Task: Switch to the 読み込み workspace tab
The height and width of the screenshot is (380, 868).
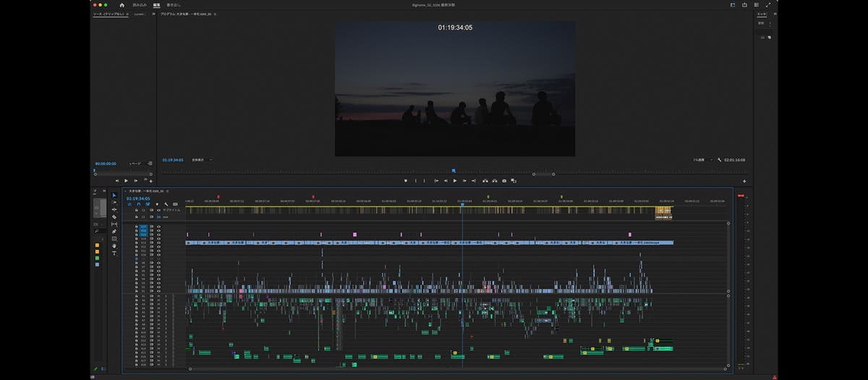Action: pos(139,5)
